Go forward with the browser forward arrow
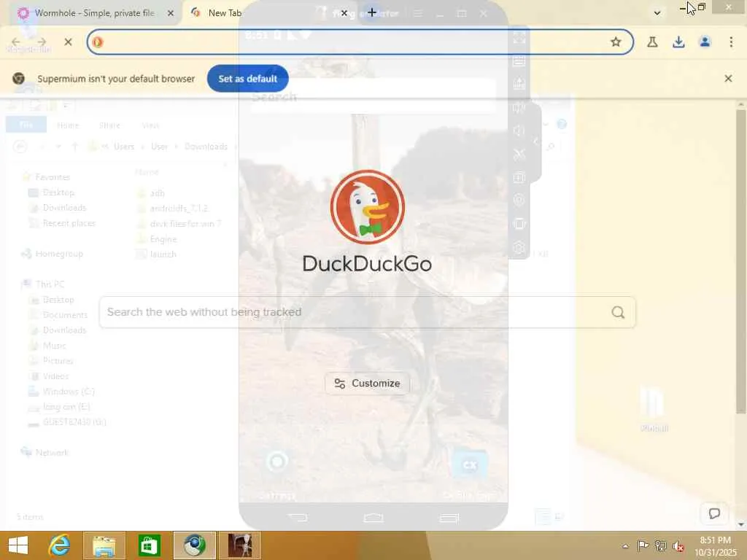 [42, 42]
